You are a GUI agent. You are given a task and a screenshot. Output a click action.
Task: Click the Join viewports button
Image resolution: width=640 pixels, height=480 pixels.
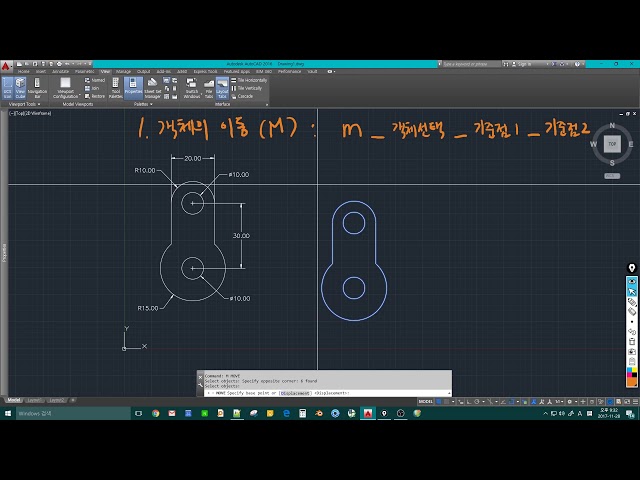(x=92, y=88)
